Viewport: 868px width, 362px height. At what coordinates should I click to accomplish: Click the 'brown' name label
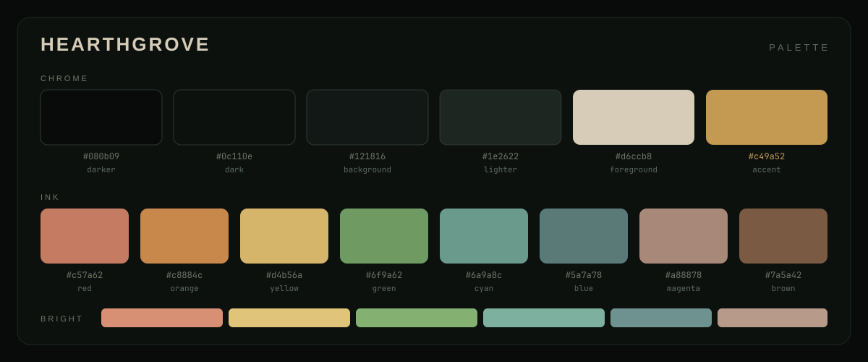783,289
